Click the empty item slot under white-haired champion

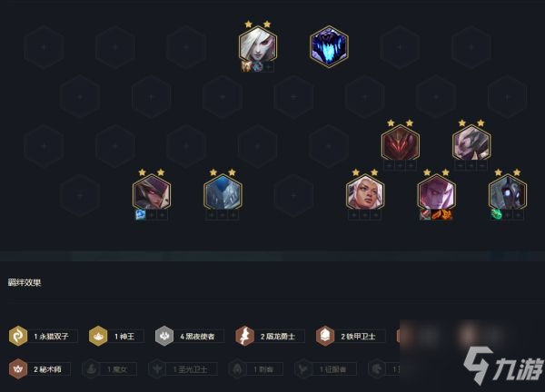point(268,66)
